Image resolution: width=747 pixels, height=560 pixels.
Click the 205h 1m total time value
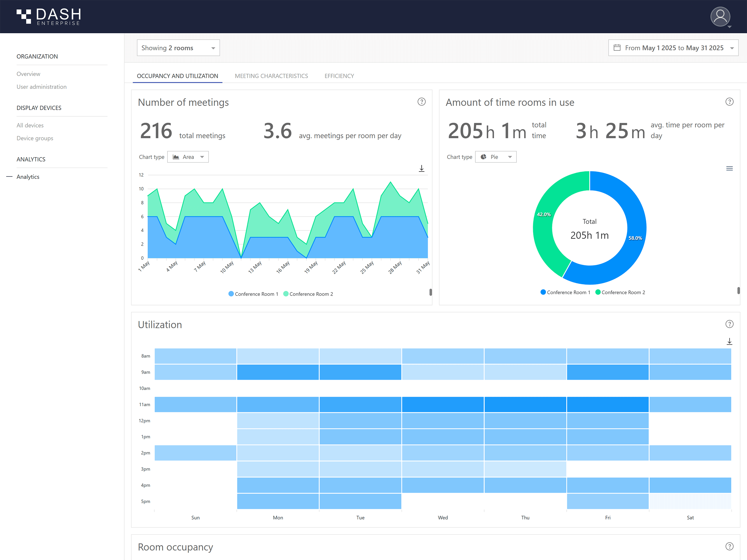pyautogui.click(x=487, y=131)
